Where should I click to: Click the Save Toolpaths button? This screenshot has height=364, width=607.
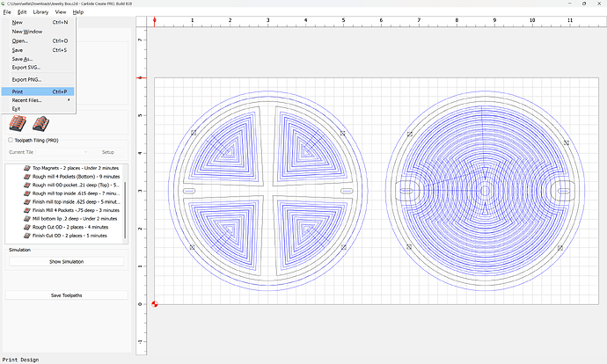tap(67, 295)
